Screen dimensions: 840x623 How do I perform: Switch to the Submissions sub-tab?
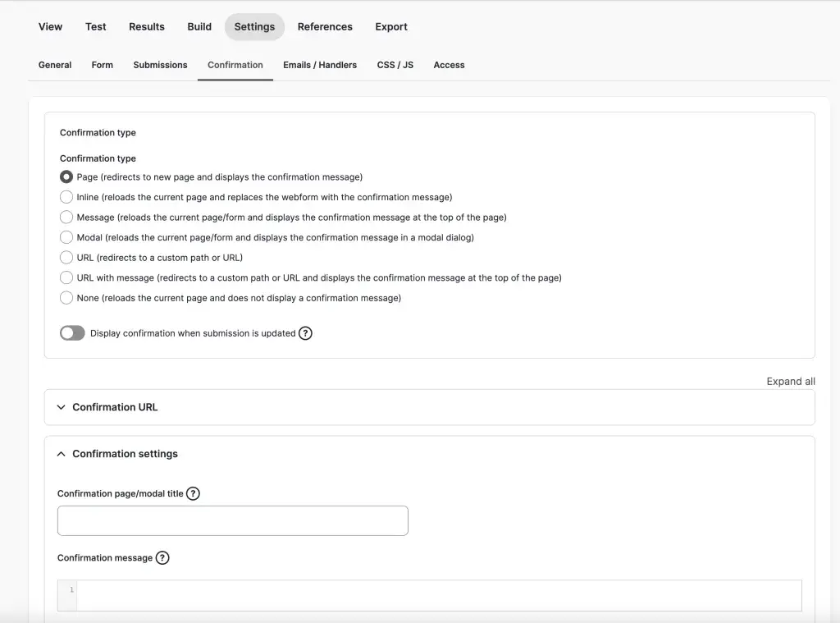click(x=160, y=65)
